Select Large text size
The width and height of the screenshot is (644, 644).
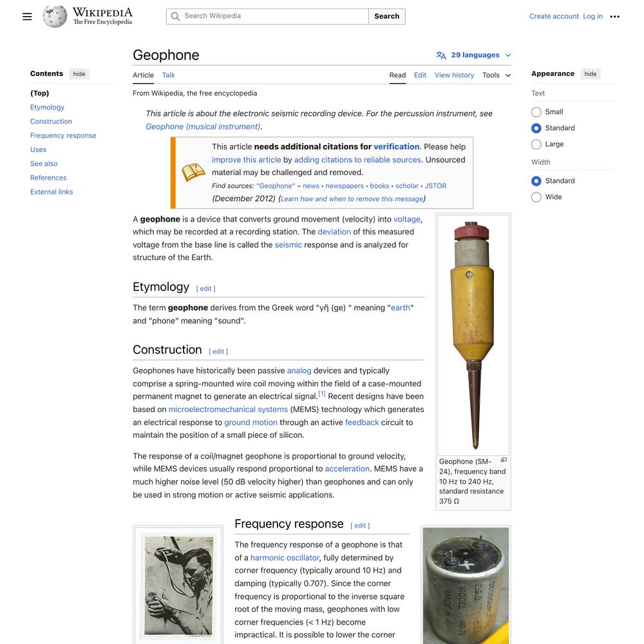tap(536, 144)
